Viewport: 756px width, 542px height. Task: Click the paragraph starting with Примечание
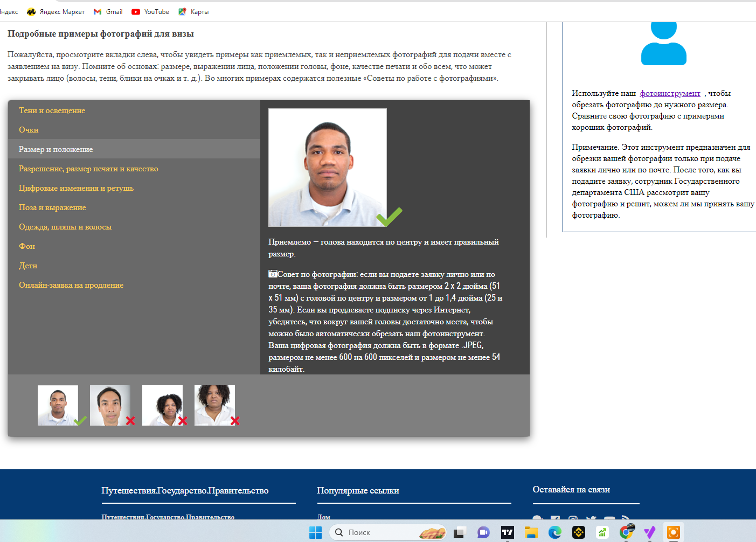663,181
